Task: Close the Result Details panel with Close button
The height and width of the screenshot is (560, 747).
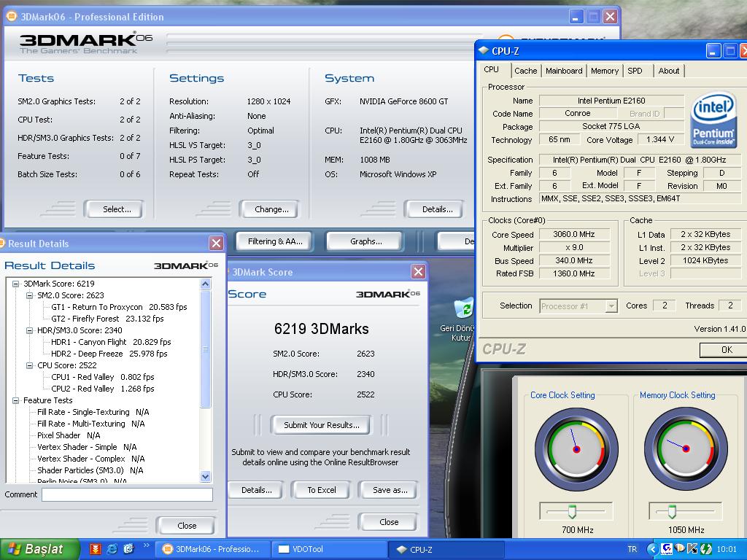Action: coord(186,526)
